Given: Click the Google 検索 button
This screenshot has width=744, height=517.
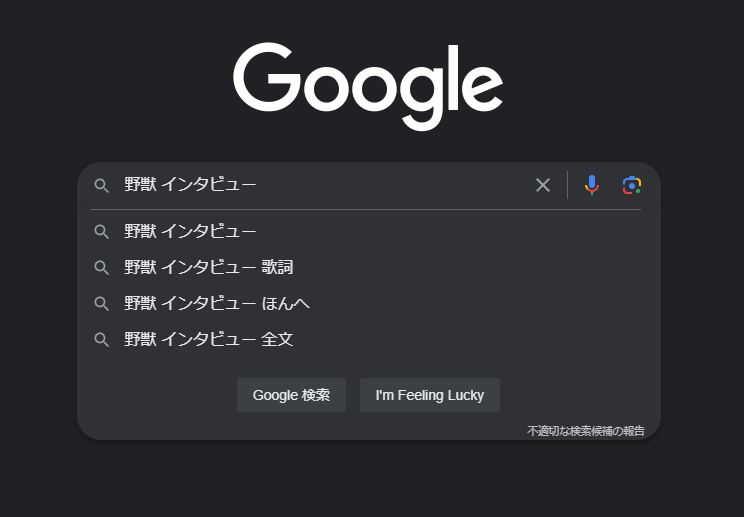Looking at the screenshot, I should point(291,395).
